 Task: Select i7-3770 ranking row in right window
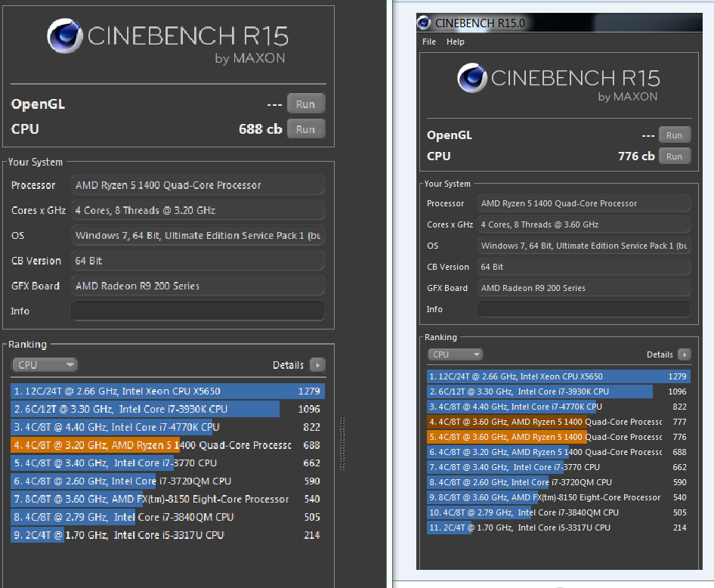pos(558,467)
